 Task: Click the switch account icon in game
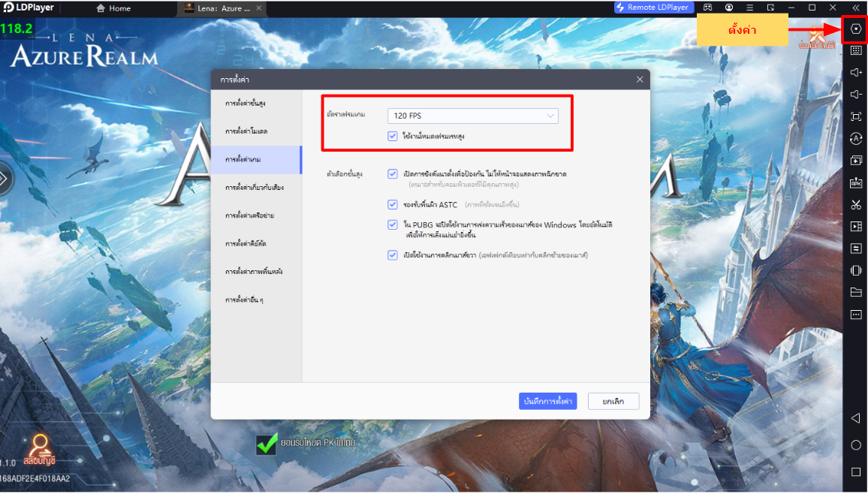[39, 449]
